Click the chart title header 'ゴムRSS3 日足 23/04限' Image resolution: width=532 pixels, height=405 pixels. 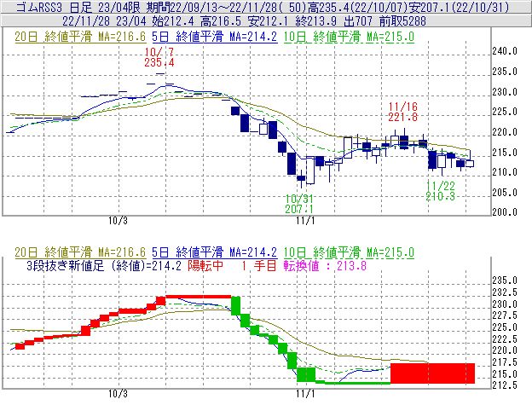click(79, 7)
